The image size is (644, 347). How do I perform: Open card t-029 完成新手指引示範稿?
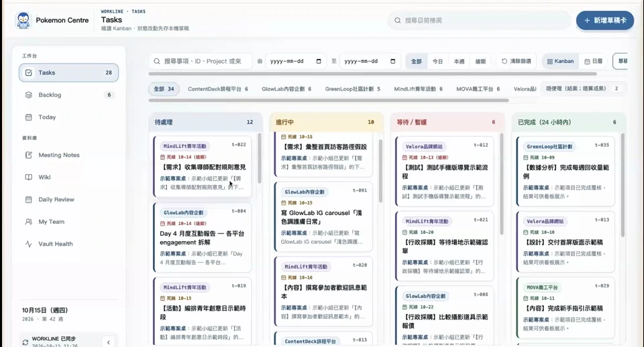[566, 307]
